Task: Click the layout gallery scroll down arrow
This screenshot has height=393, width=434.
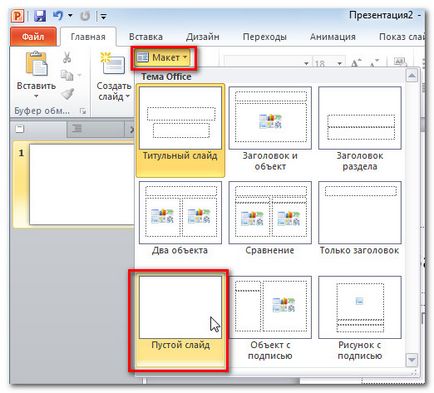Action: (412, 360)
